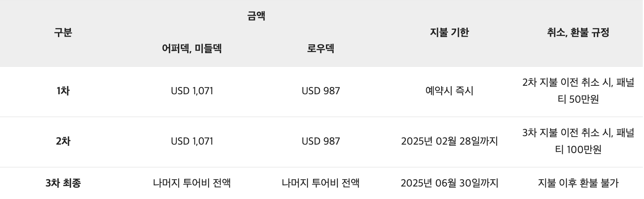Select the 금액 header cell

point(256,16)
